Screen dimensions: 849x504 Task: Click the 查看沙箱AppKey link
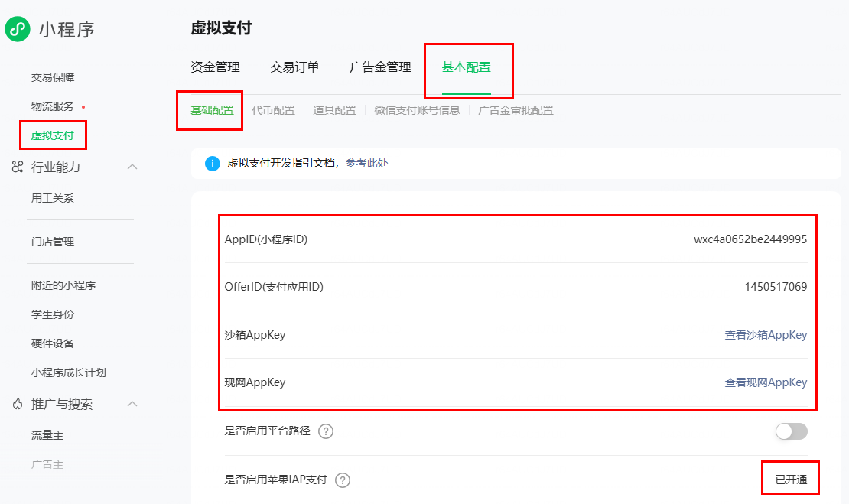click(766, 335)
